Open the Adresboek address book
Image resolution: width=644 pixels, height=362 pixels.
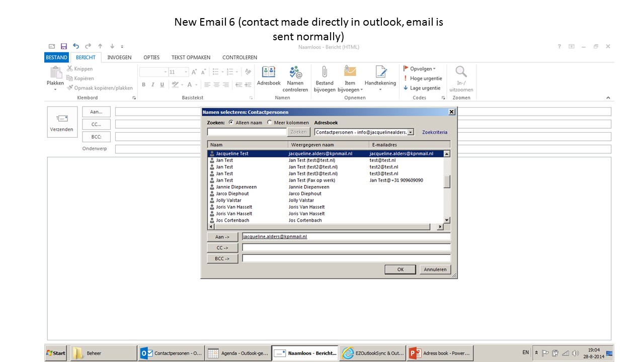[x=269, y=76]
